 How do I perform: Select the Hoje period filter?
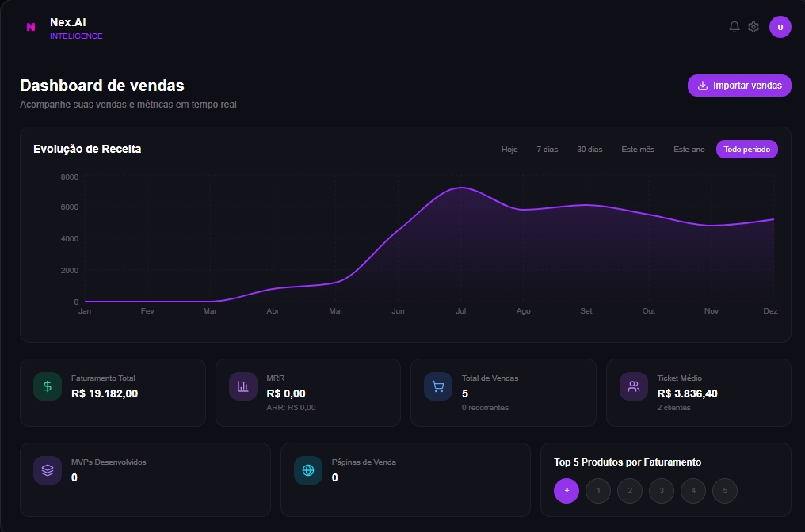509,150
